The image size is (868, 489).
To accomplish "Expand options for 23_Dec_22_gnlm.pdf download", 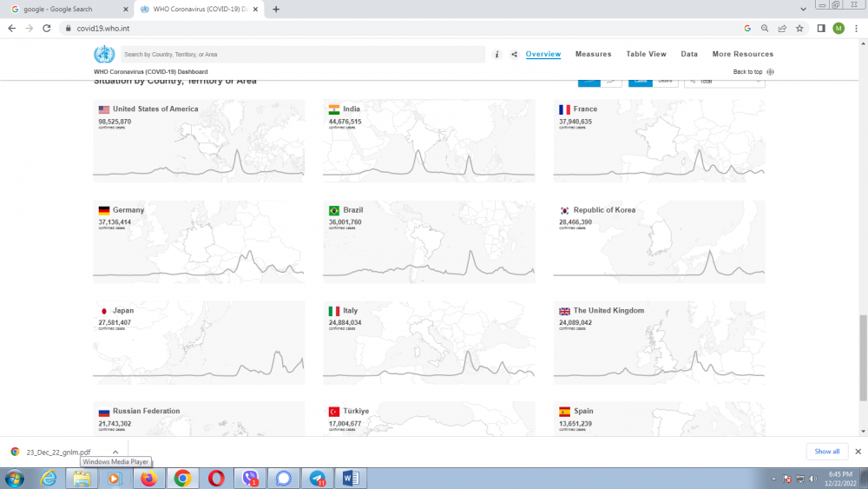I will (x=115, y=452).
